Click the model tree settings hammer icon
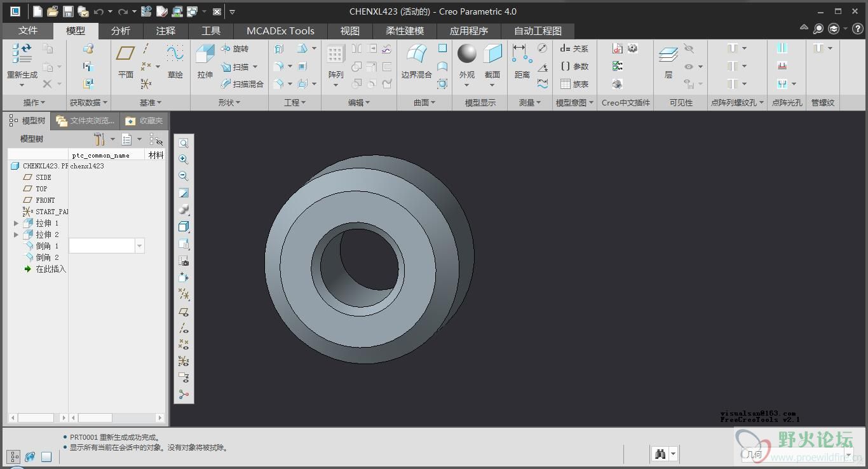868x469 pixels. 99,139
